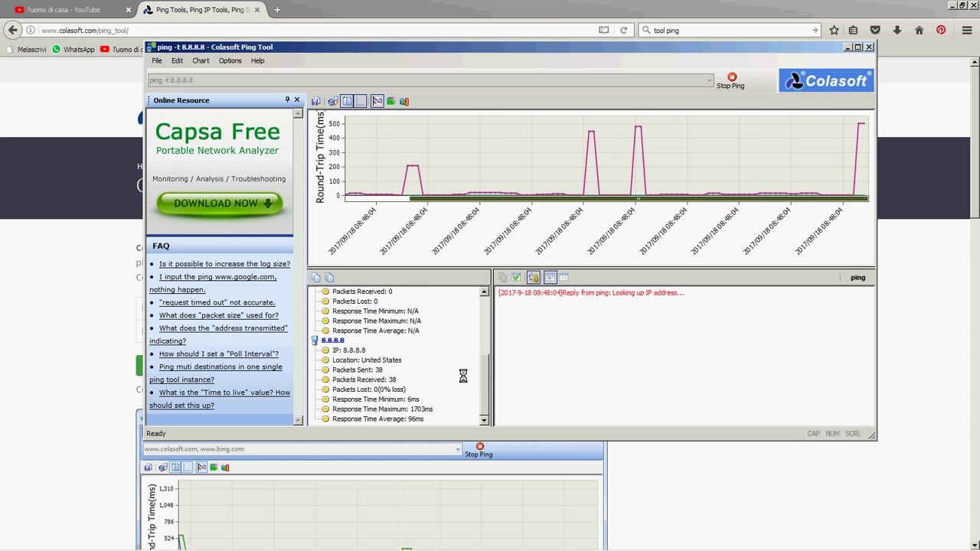Click save icon in background web tool toolbar
980x551 pixels.
click(149, 468)
